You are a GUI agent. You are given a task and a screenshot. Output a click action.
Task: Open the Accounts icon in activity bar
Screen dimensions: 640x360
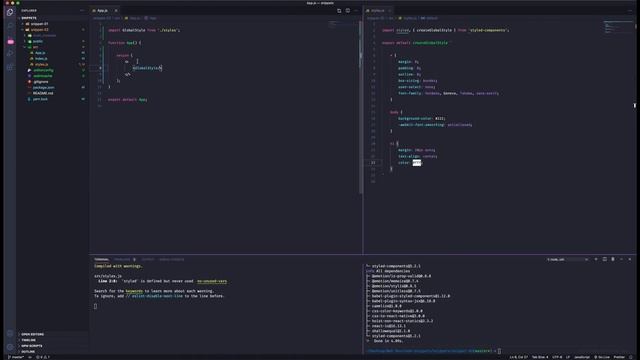[x=10, y=333]
